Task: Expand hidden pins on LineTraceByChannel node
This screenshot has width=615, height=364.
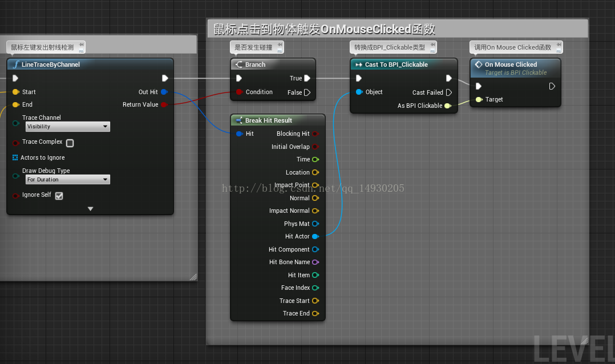Action: 90,209
